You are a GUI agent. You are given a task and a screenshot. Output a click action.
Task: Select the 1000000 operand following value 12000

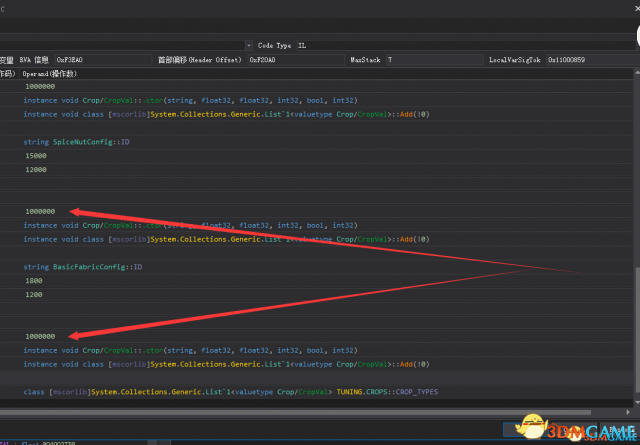click(x=40, y=211)
